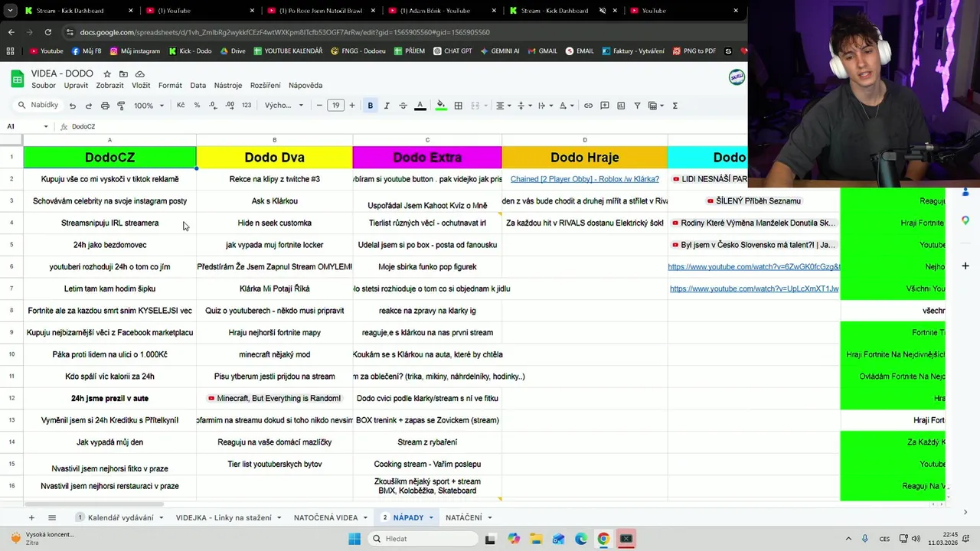The height and width of the screenshot is (551, 980).
Task: Switch to VIDEJKA - Linky na stažení sheet
Action: point(224,518)
